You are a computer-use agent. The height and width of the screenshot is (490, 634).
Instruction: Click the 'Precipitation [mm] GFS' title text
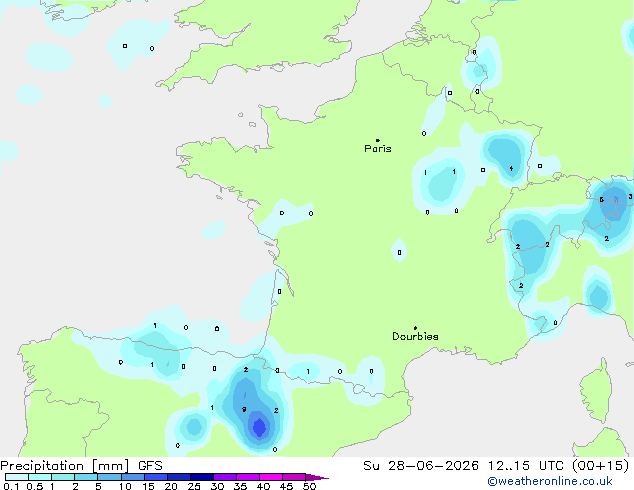click(81, 466)
